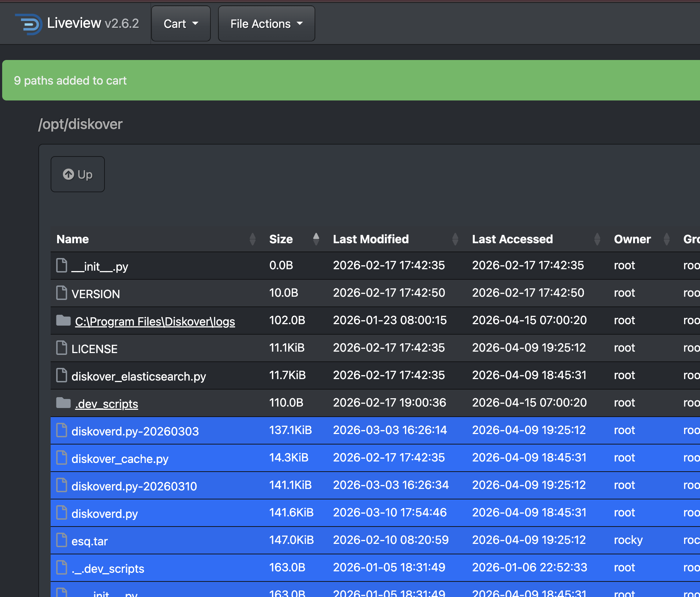Click the file icon next to VERSION
The width and height of the screenshot is (700, 597).
(x=62, y=293)
